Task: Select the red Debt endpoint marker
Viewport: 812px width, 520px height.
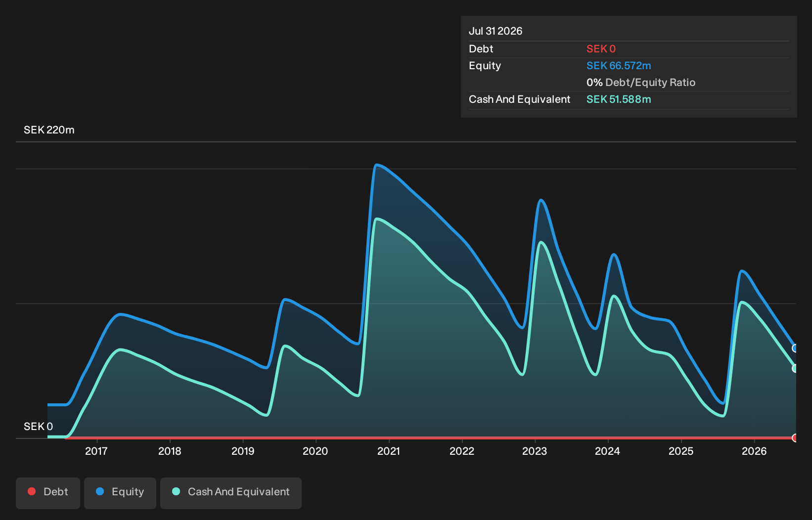Action: [795, 438]
